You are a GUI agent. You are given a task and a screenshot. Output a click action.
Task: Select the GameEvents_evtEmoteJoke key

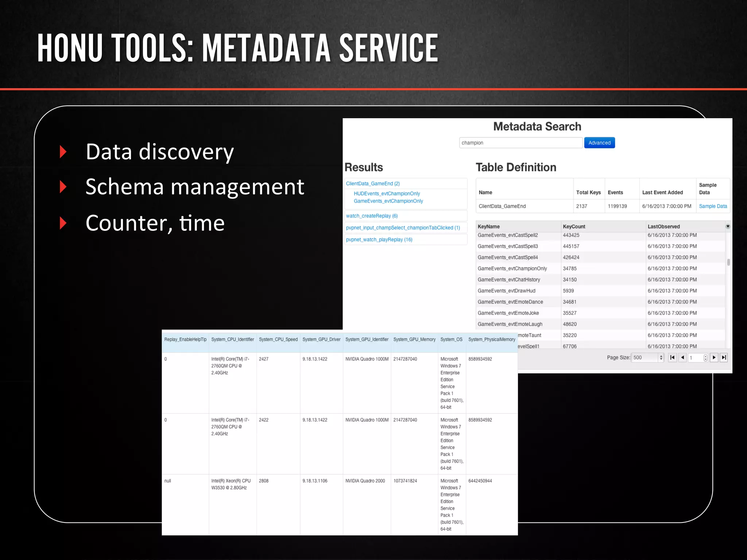click(508, 313)
